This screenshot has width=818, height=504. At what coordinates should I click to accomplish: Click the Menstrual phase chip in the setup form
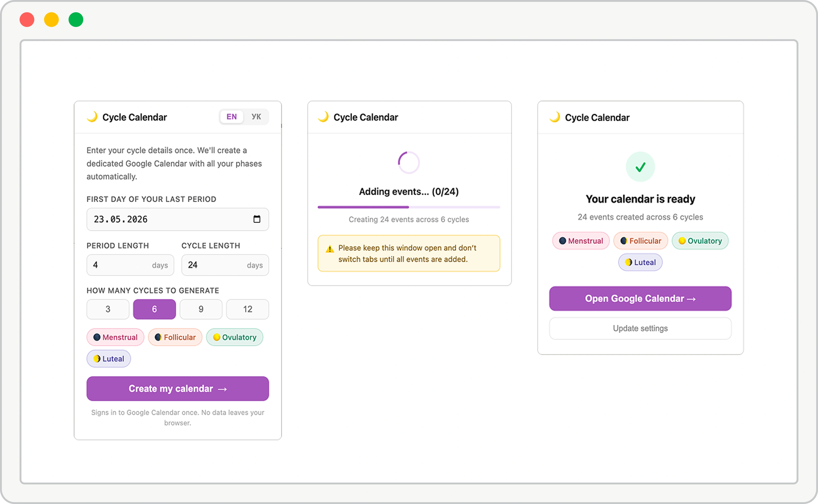pyautogui.click(x=115, y=337)
